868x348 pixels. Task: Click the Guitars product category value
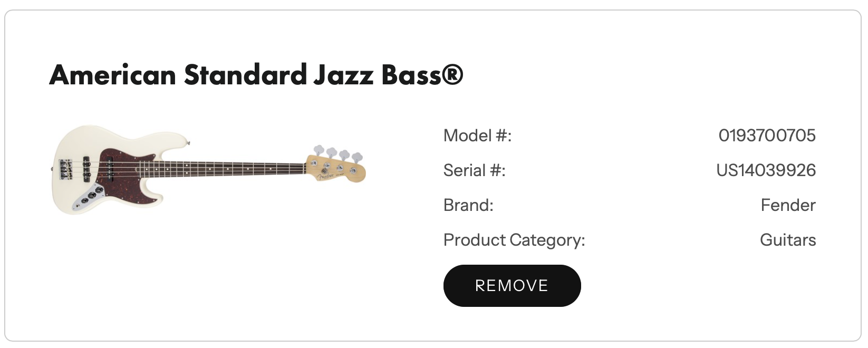(x=788, y=240)
